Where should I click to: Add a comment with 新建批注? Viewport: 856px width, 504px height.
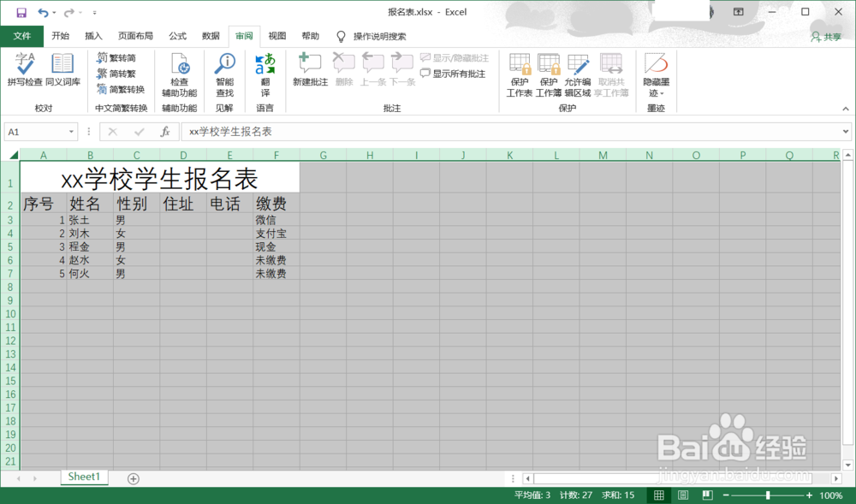click(310, 70)
